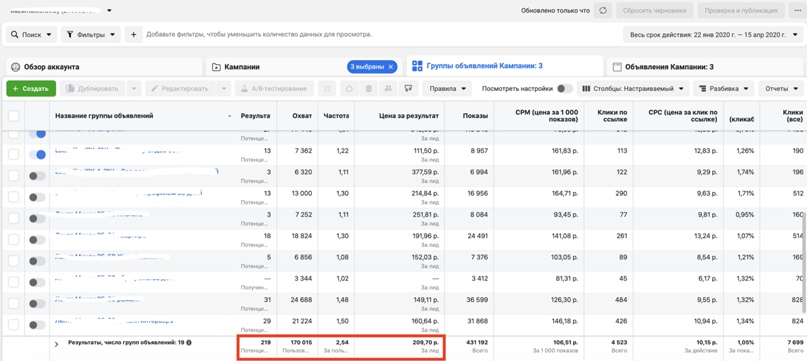Open the Правила button menu
This screenshot has width=807, height=361.
[x=447, y=89]
